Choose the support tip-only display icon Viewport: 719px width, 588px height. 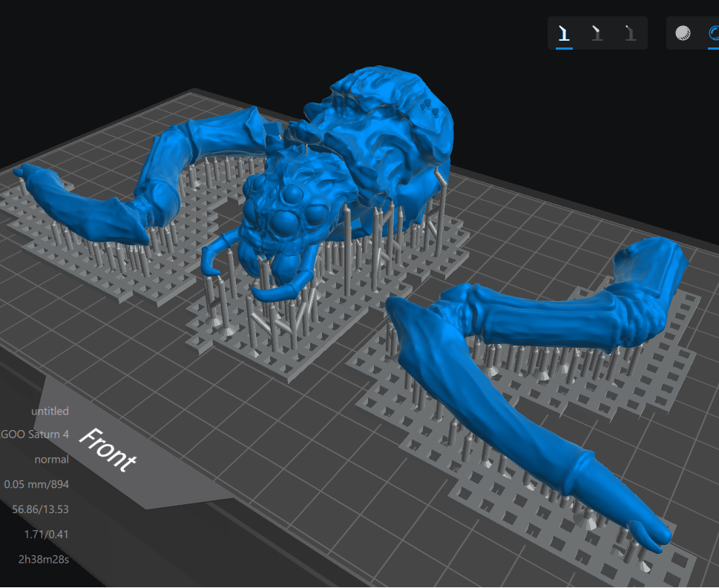point(630,33)
